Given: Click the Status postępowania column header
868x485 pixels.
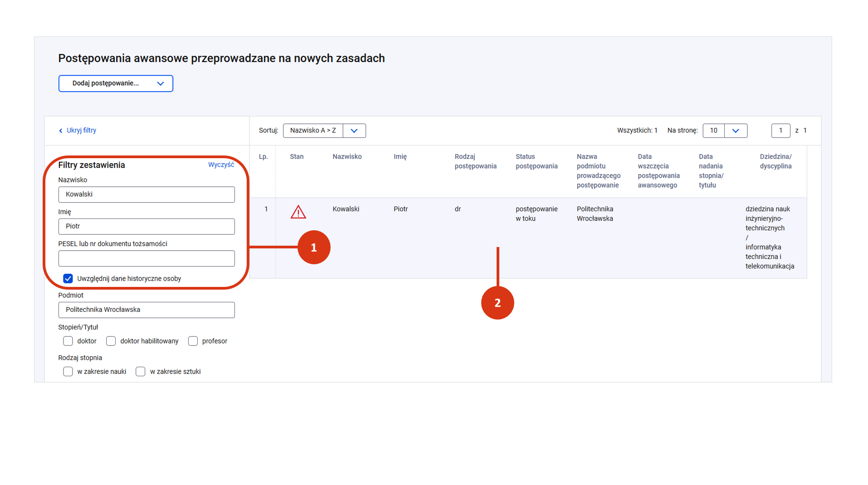Looking at the screenshot, I should click(x=536, y=161).
